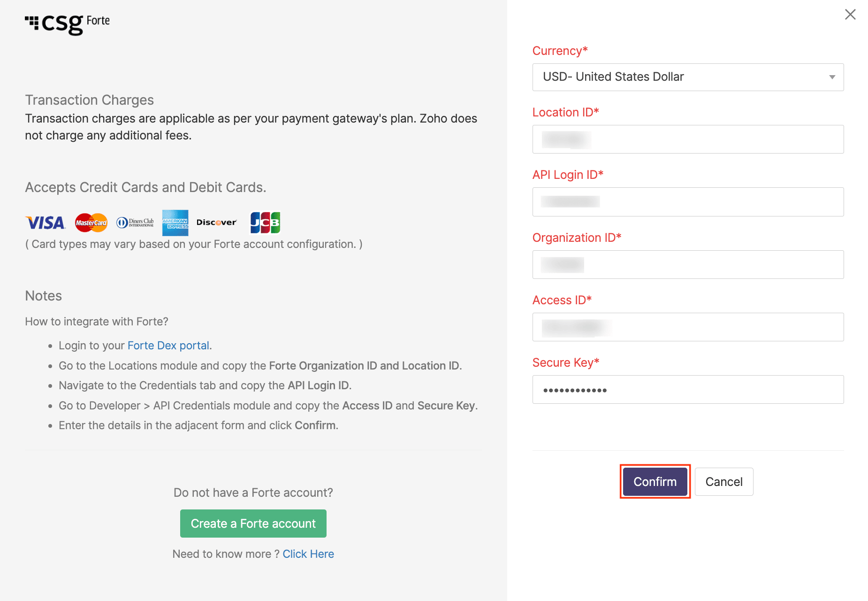Image resolution: width=868 pixels, height=601 pixels.
Task: Click the MasterCard logo icon
Action: (x=91, y=223)
